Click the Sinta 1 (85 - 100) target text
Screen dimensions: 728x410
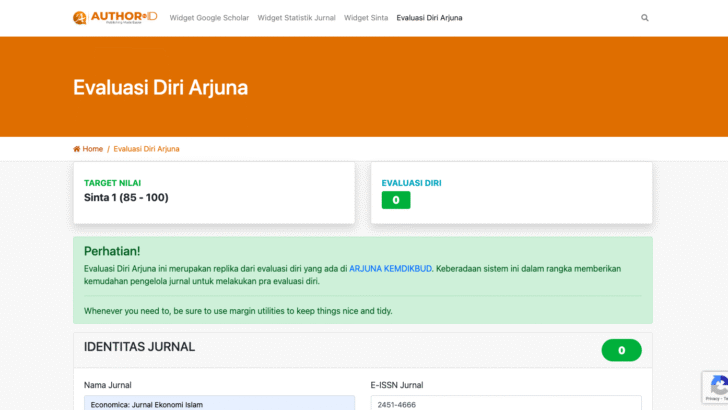126,197
